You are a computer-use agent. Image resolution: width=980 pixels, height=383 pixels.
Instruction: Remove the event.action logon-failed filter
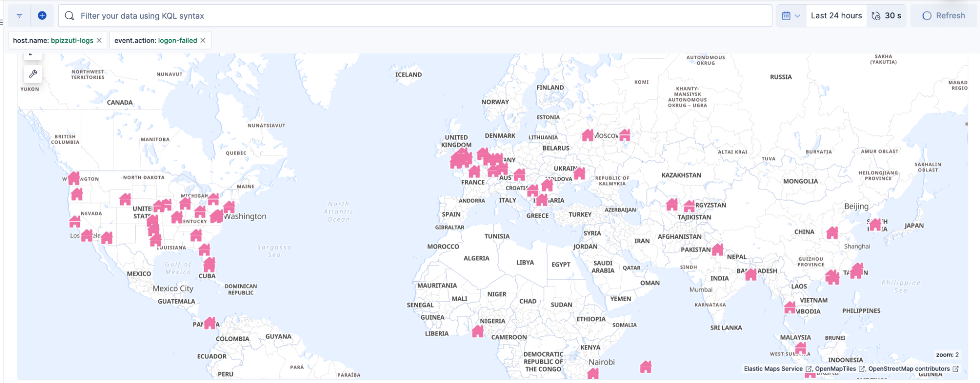203,41
